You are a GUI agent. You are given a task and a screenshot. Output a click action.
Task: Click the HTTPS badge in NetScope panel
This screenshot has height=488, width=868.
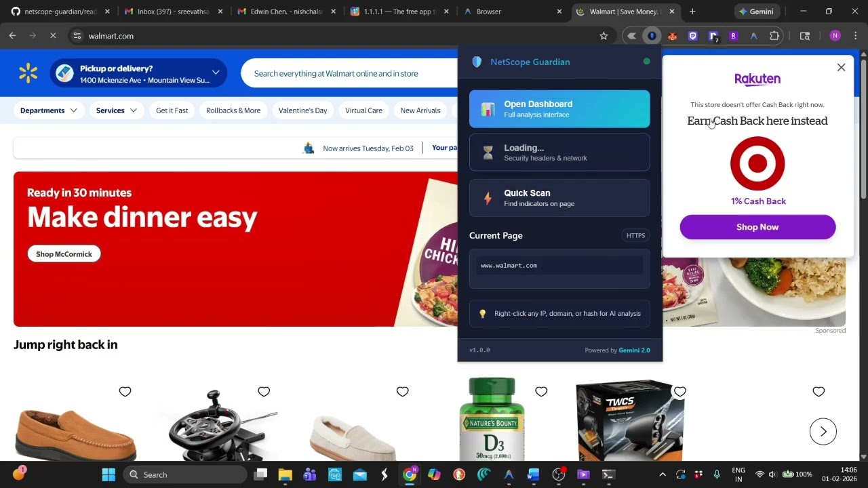pos(635,236)
